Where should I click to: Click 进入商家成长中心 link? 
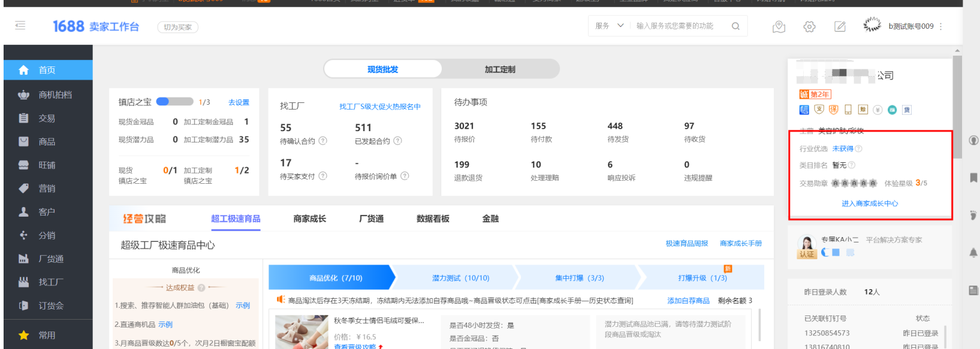click(870, 204)
